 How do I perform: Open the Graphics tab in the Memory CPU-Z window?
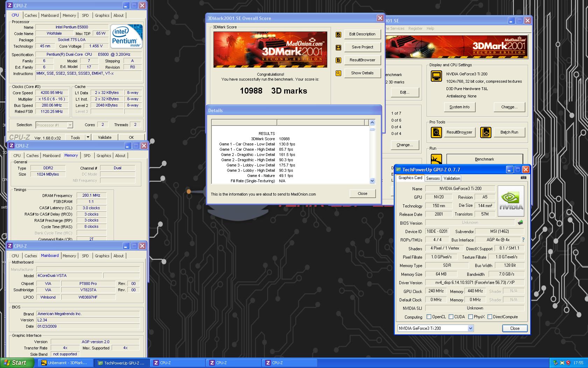(x=104, y=156)
